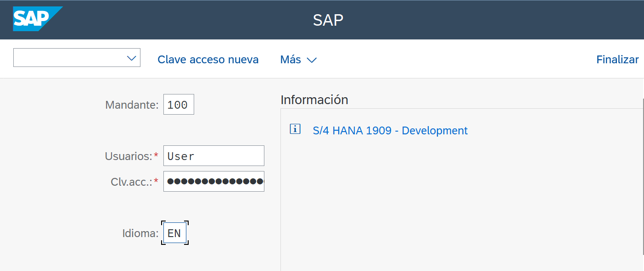This screenshot has width=644, height=271.
Task: Select the Mandante field showing 100
Action: click(x=179, y=105)
